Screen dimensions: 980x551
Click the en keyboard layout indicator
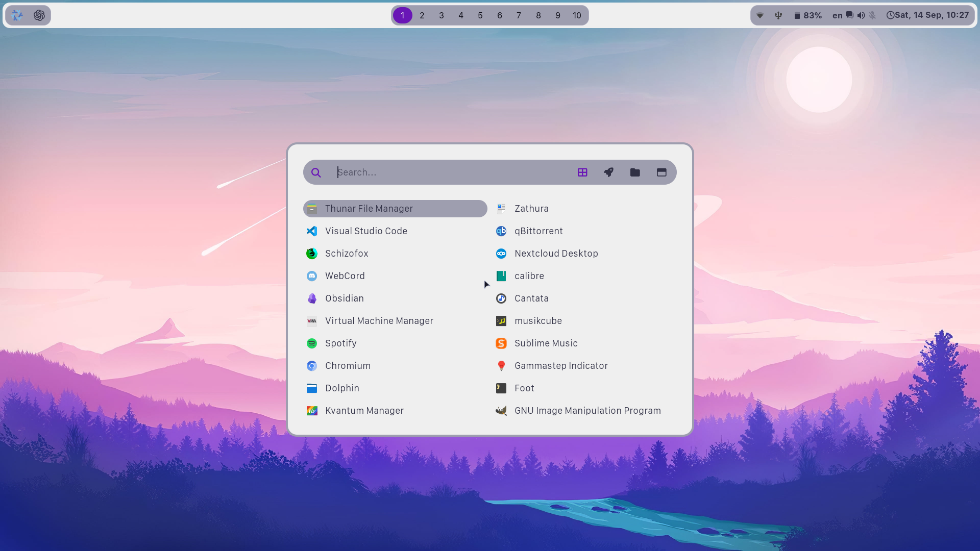pos(838,15)
